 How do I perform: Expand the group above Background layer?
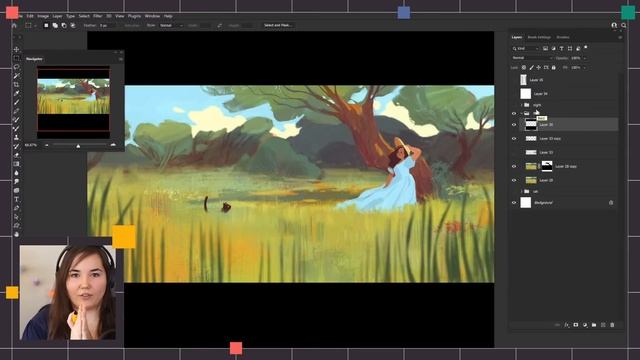[x=521, y=191]
